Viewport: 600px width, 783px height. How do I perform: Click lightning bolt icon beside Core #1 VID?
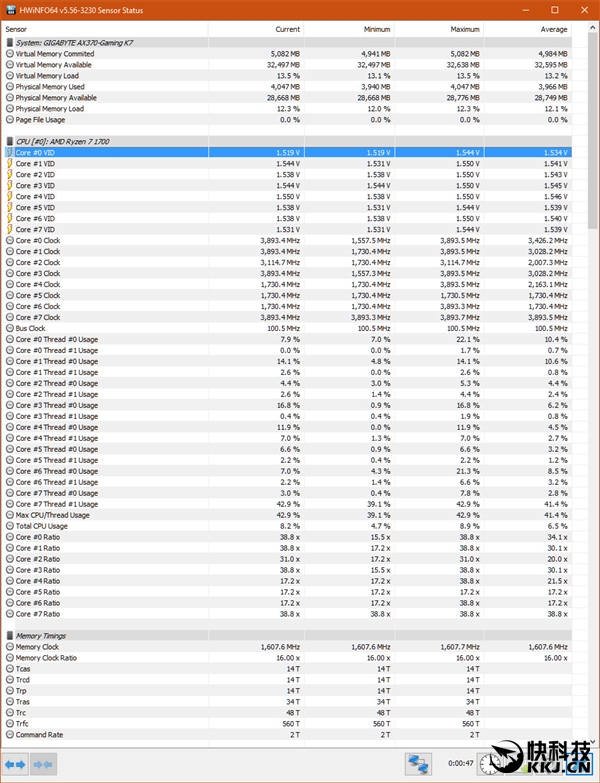9,163
